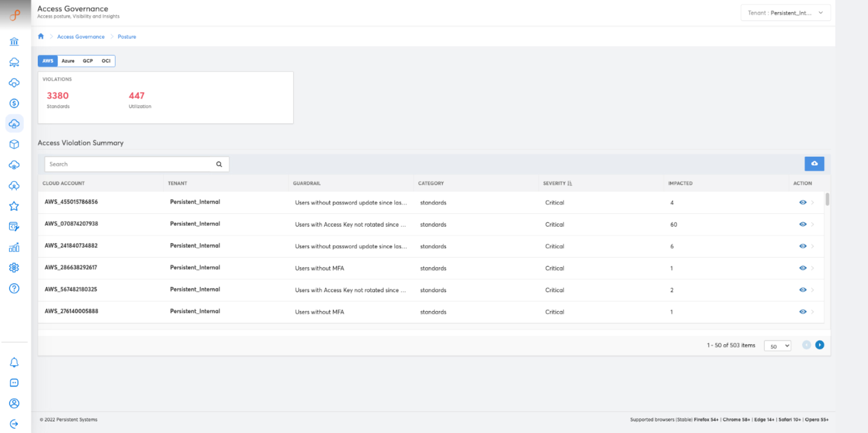Open the star favorites icon in the sidebar

[14, 206]
